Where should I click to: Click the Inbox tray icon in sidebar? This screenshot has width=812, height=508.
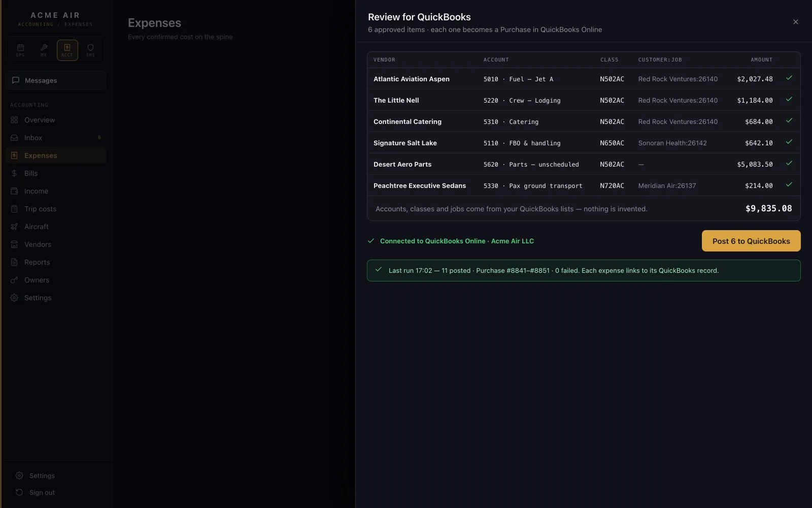coord(14,138)
